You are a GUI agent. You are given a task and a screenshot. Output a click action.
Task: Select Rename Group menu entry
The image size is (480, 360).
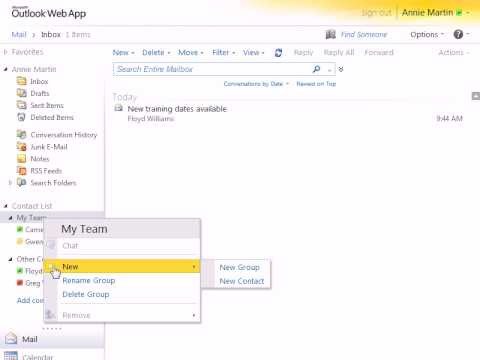tap(89, 280)
